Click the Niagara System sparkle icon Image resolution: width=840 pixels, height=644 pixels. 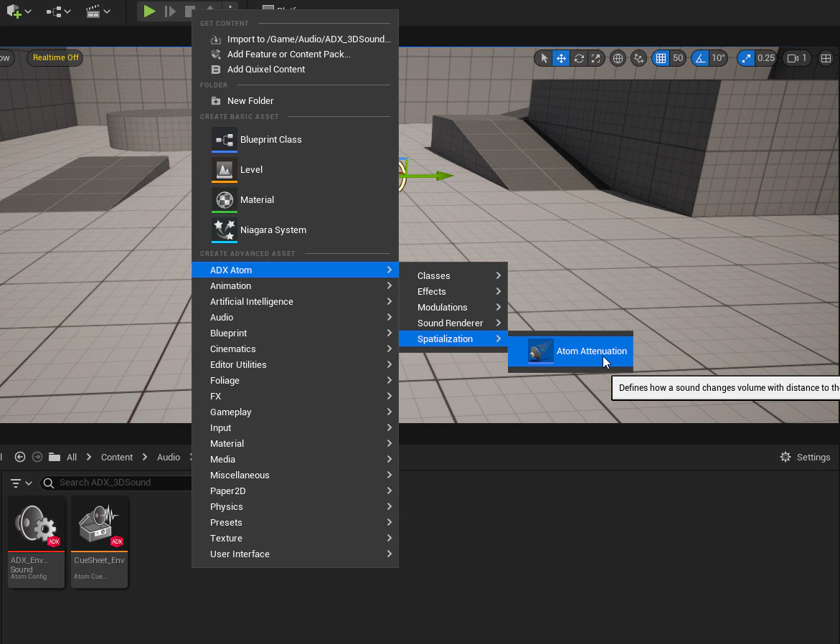224,230
